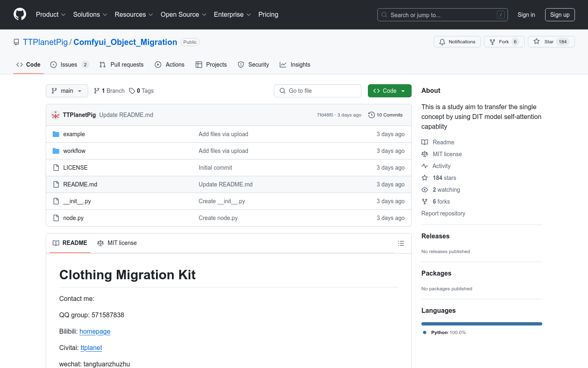This screenshot has height=368, width=588.
Task: Open the Packages heading link
Action: coord(437,273)
